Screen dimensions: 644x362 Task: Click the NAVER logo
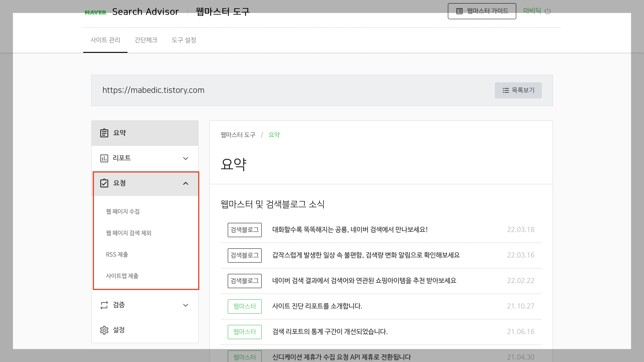tap(95, 12)
